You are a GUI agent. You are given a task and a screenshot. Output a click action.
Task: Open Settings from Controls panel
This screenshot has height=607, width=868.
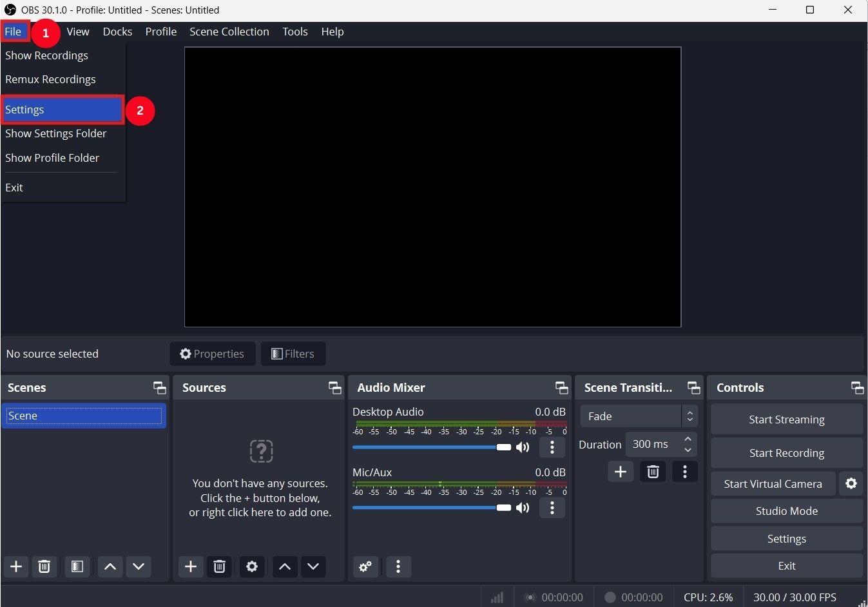pos(787,539)
